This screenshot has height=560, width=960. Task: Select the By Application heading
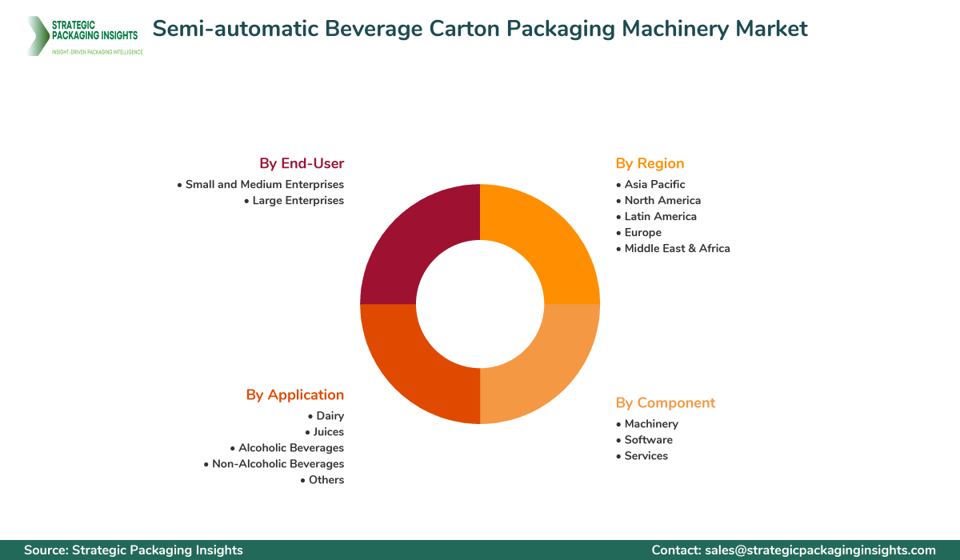coord(294,394)
